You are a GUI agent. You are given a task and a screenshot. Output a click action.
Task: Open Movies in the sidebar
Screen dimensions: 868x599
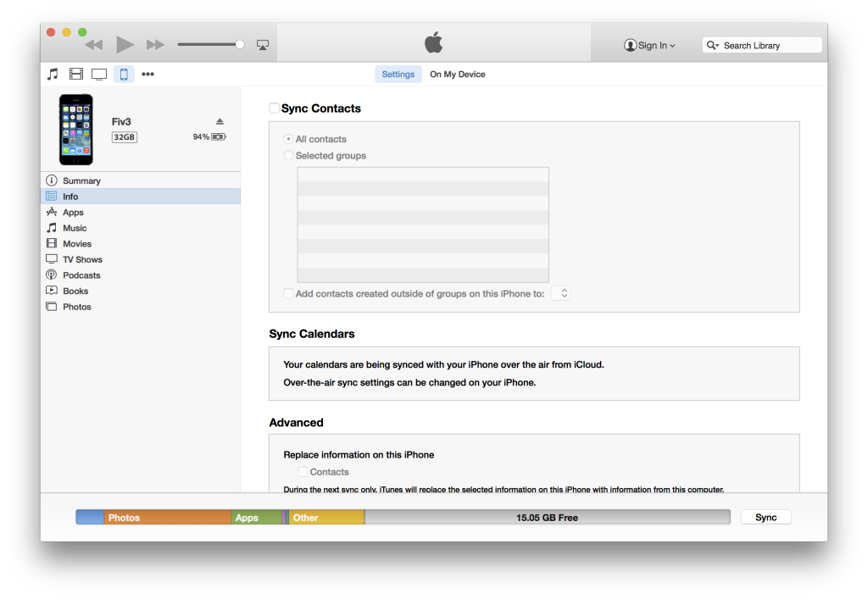click(141, 244)
